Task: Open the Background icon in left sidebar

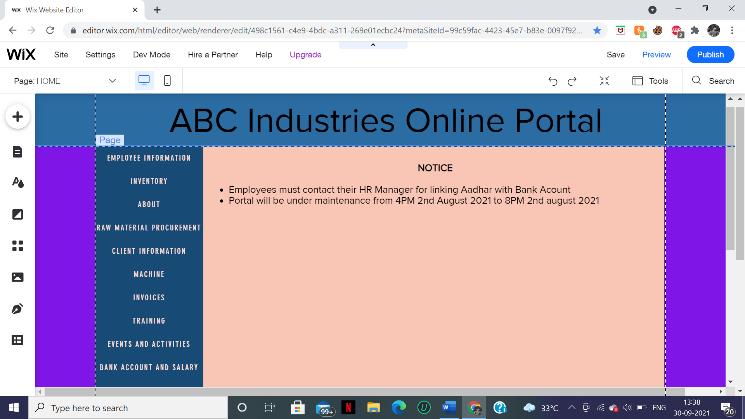Action: click(x=18, y=214)
